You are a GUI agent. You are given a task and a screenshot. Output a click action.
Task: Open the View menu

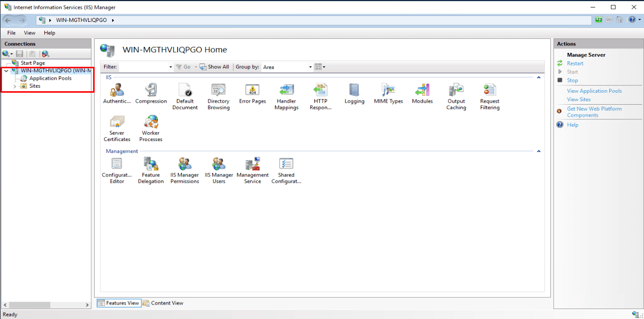click(29, 33)
